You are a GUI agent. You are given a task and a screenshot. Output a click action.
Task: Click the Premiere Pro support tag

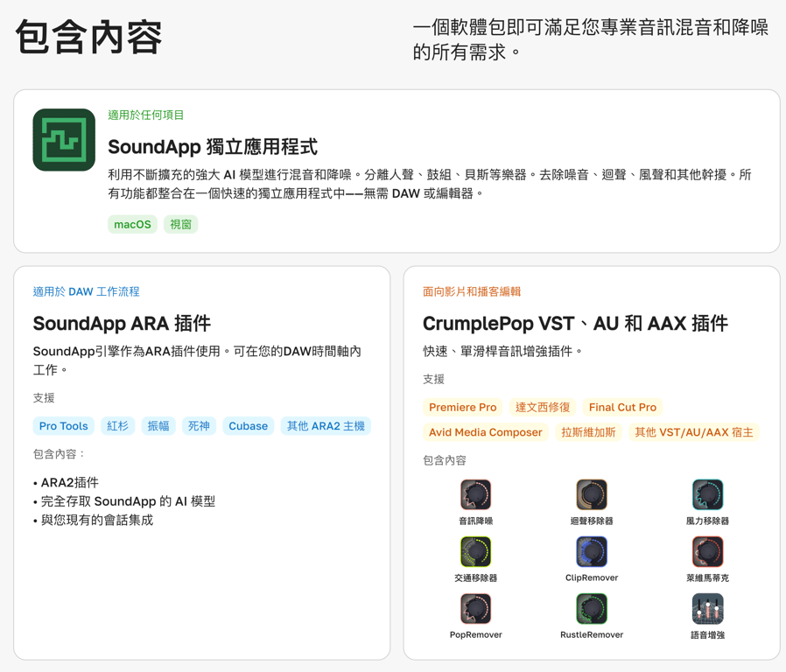[463, 408]
